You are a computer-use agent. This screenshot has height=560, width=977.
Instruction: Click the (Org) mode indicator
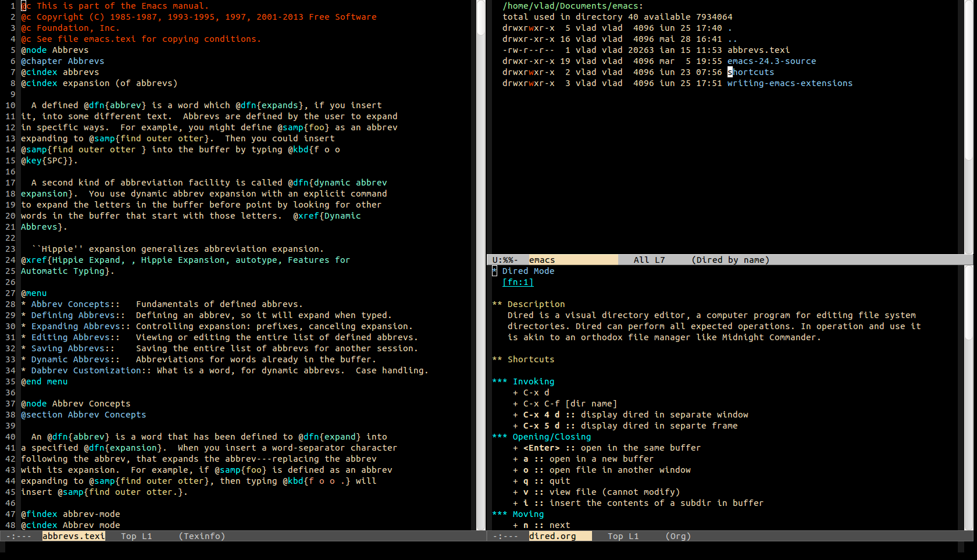678,536
